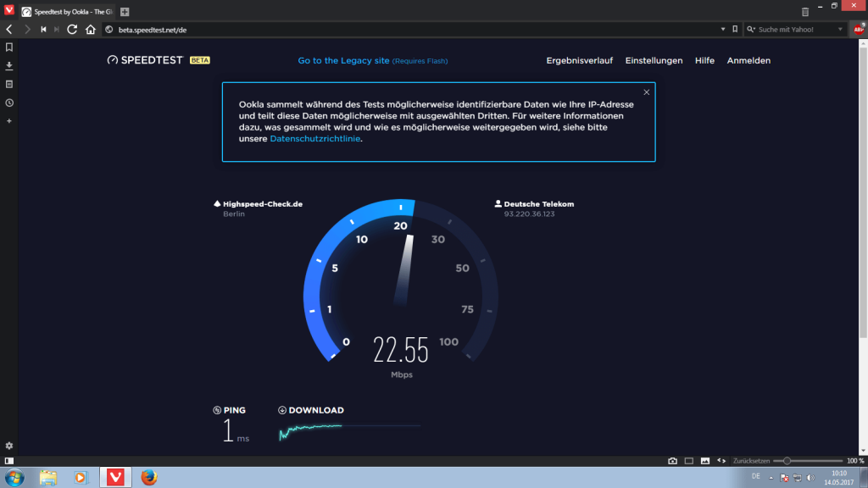Open page actions code icon

(721, 461)
